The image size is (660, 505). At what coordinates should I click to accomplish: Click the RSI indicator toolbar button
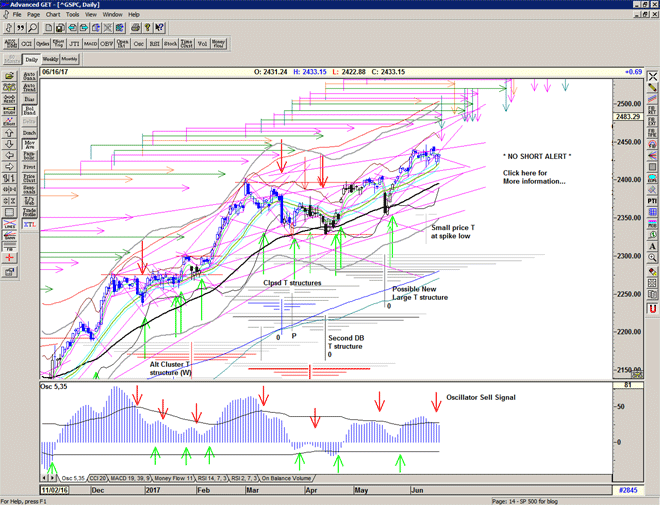(x=155, y=44)
